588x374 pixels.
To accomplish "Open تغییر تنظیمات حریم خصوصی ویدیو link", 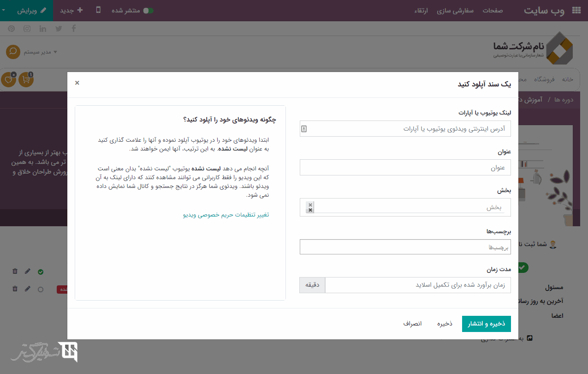I will [x=226, y=215].
